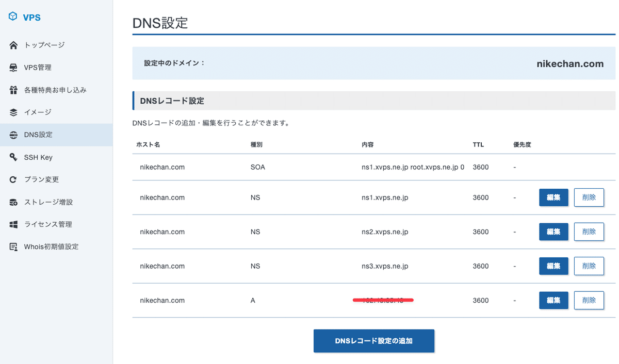Click DNSレコード設定の追加 button
This screenshot has width=619, height=364.
(x=374, y=341)
